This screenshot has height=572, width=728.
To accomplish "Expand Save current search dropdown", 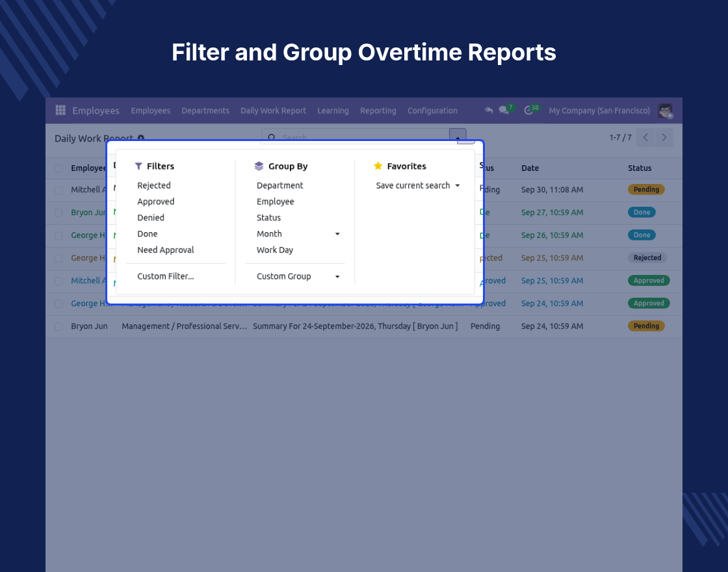I will coord(417,185).
